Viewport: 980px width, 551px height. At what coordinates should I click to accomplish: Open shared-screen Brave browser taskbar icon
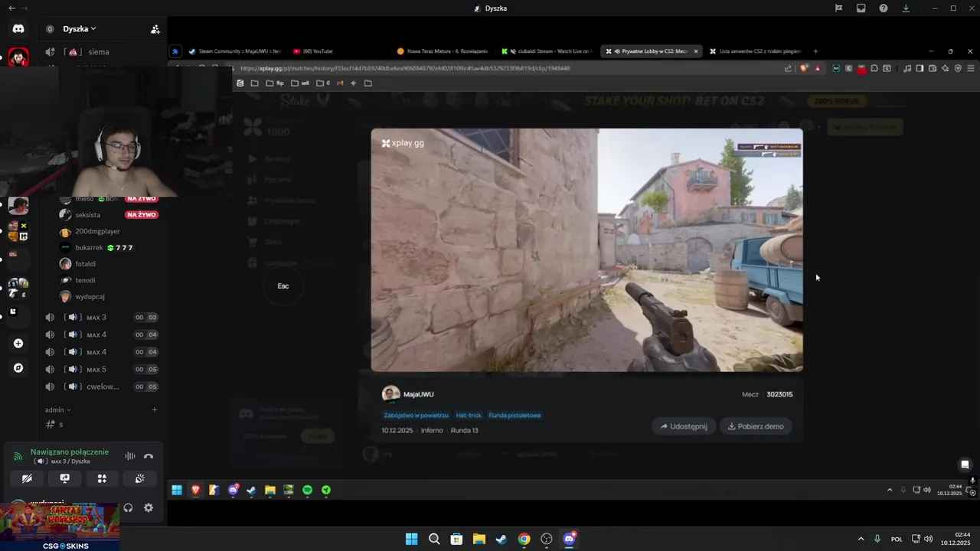click(195, 490)
